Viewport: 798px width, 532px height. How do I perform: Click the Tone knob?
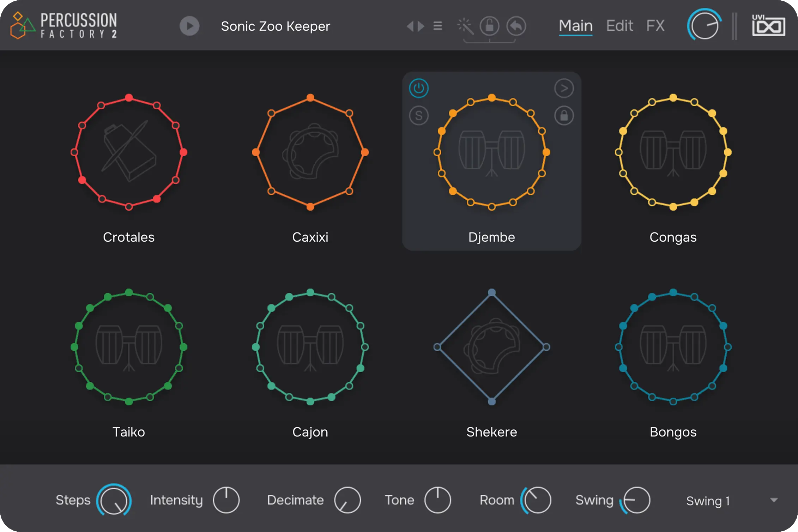438,500
